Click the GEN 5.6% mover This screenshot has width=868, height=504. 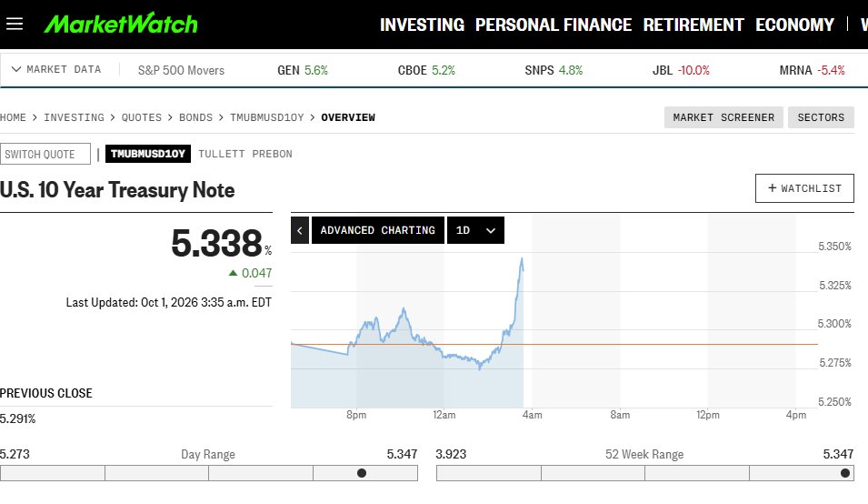tap(303, 70)
